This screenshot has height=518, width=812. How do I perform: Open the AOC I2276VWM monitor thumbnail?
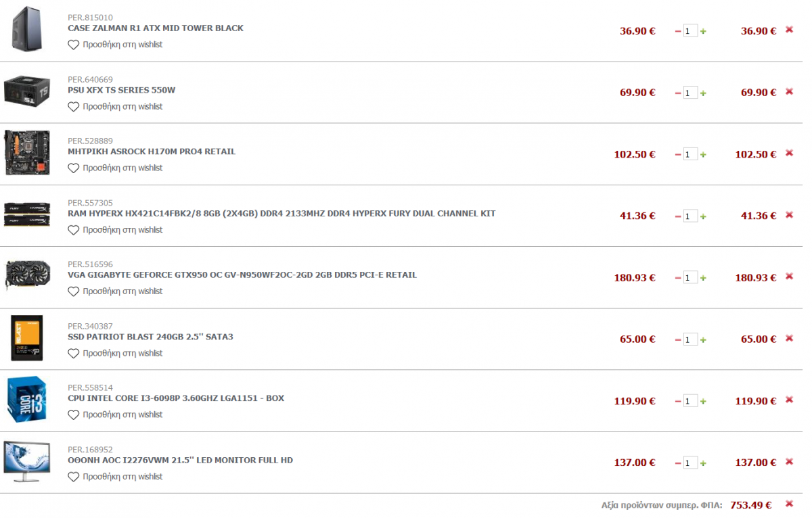(27, 462)
